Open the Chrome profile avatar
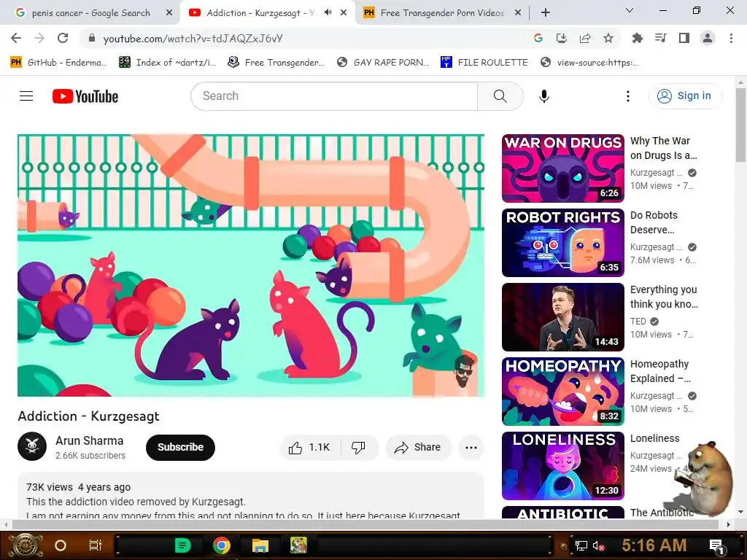Image resolution: width=747 pixels, height=560 pixels. (x=708, y=38)
